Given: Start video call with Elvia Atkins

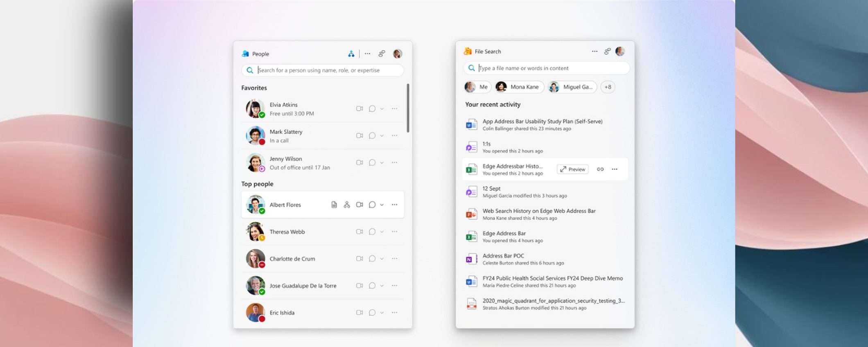Looking at the screenshot, I should coord(359,109).
